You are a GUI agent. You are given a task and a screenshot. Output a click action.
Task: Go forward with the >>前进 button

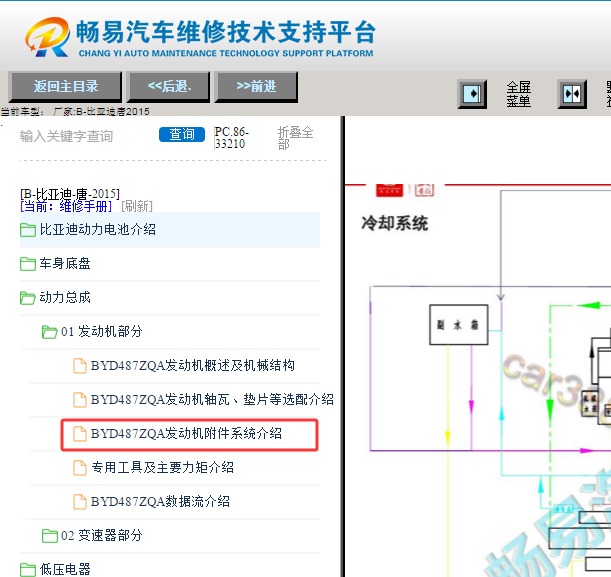pyautogui.click(x=256, y=86)
